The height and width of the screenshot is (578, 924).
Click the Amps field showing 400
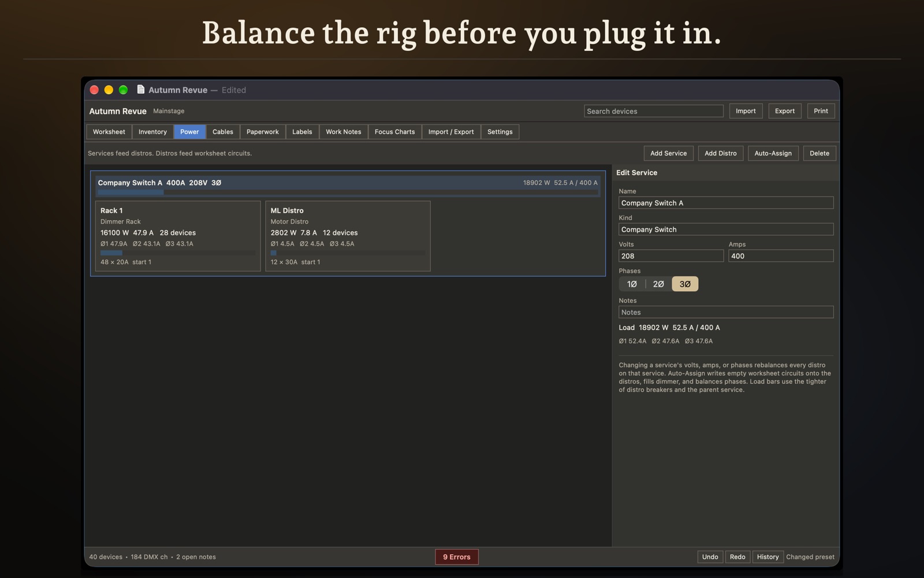click(781, 256)
